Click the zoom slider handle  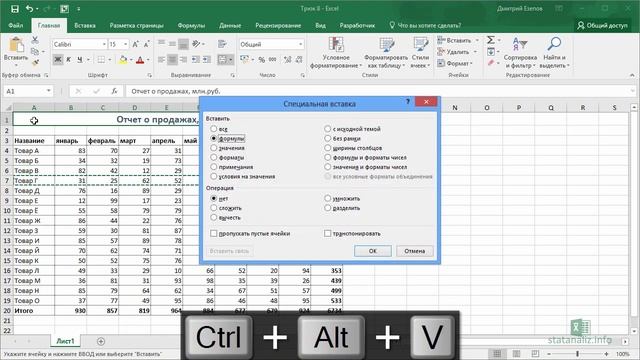click(578, 353)
